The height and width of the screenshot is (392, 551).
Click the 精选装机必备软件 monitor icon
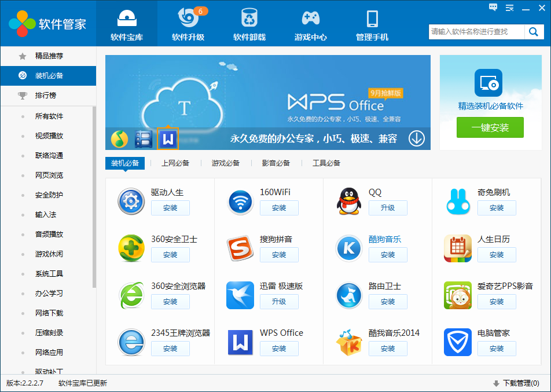click(488, 83)
